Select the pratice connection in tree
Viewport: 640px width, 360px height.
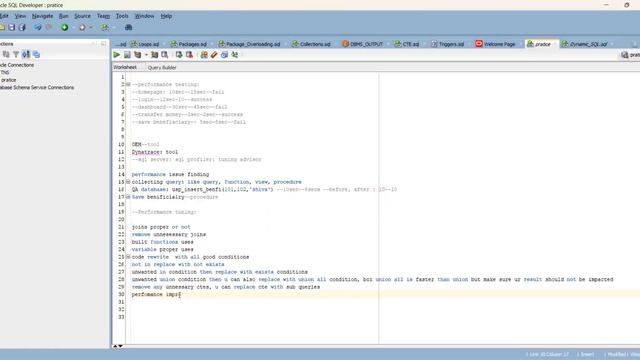pyautogui.click(x=9, y=80)
